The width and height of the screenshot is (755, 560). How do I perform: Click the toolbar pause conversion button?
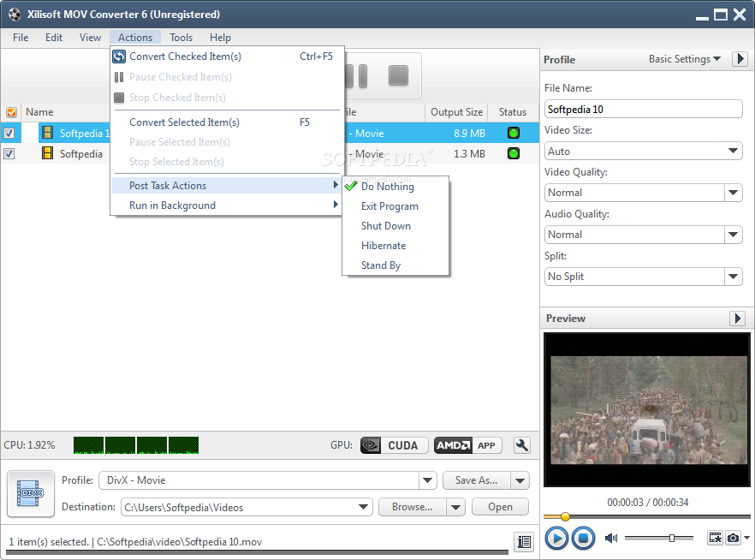coord(357,76)
